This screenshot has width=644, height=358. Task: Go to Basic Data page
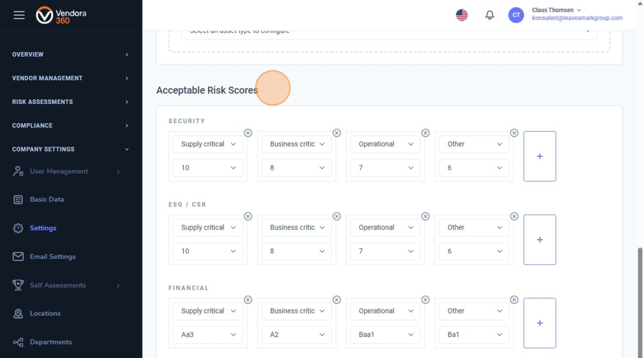point(47,200)
